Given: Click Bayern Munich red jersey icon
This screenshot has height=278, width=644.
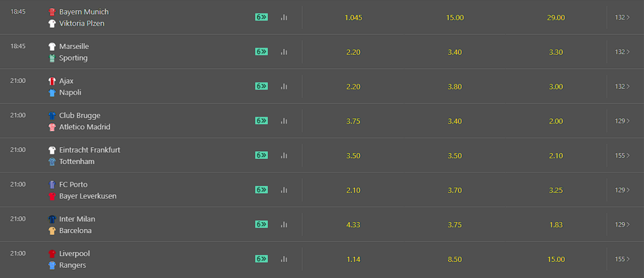Looking at the screenshot, I should (52, 12).
